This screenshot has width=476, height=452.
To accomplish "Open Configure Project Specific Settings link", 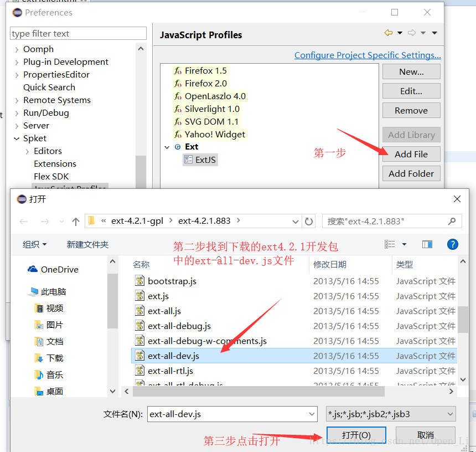I will [368, 55].
